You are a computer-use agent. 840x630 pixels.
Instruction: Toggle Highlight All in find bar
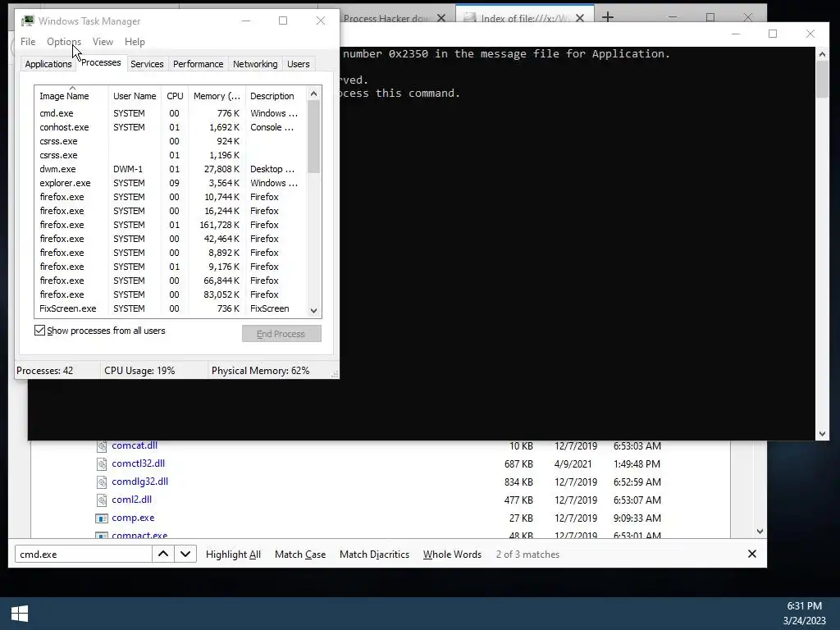[x=233, y=555]
